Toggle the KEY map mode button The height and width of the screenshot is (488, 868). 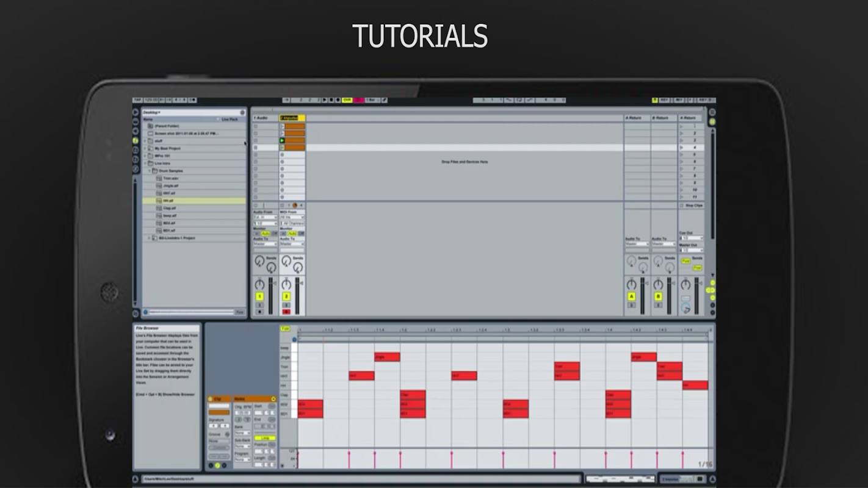coord(663,100)
